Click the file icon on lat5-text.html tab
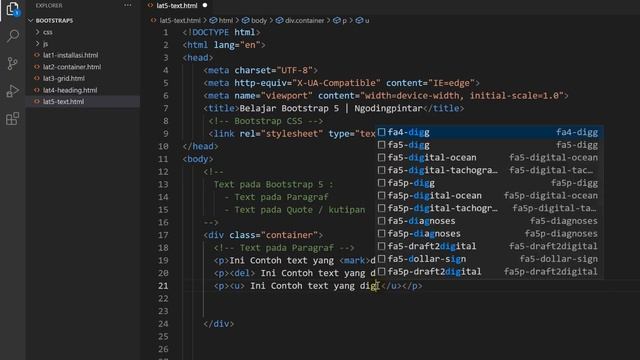 click(x=151, y=5)
